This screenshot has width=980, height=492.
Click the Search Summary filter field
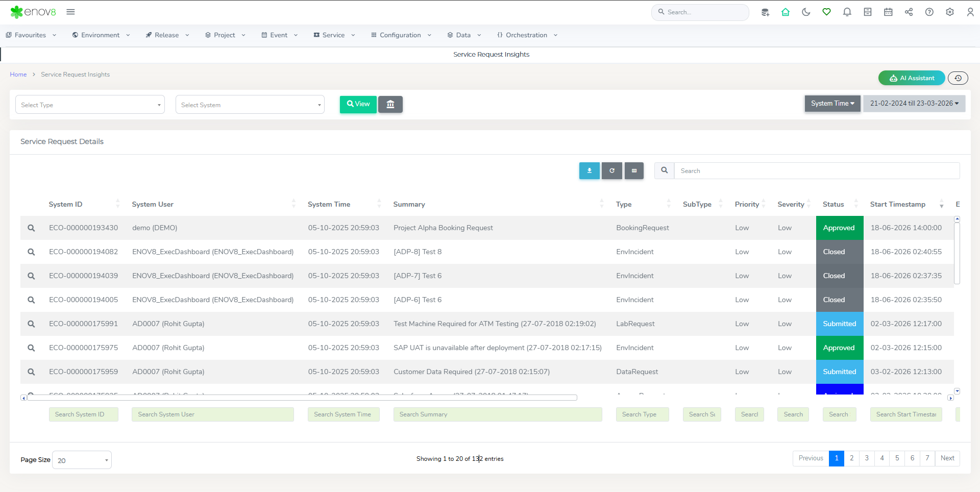click(497, 414)
